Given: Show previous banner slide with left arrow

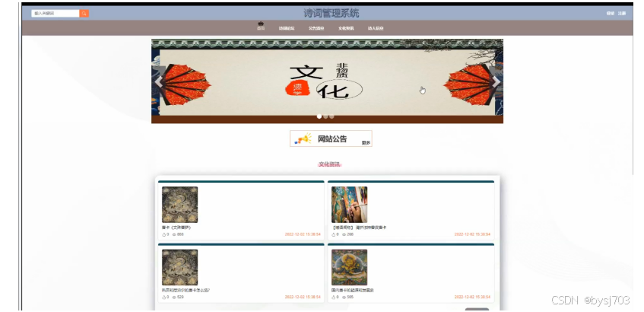Looking at the screenshot, I should point(159,82).
